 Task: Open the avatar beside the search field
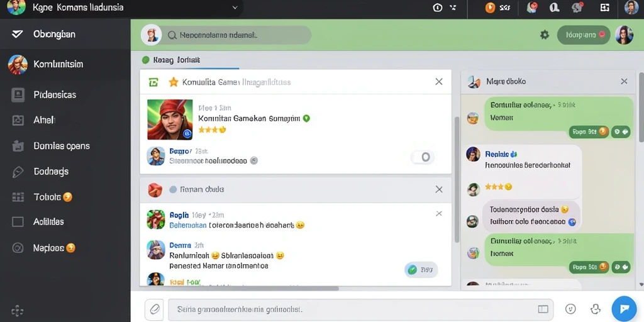151,35
